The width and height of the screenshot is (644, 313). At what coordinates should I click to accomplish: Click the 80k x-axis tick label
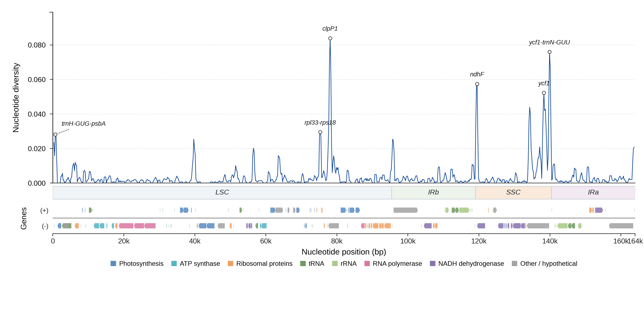337,241
